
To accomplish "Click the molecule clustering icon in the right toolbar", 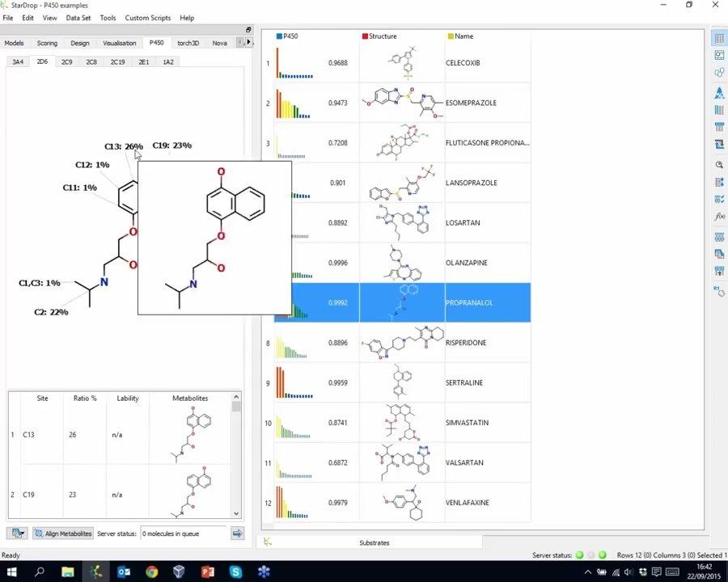I will (x=718, y=72).
